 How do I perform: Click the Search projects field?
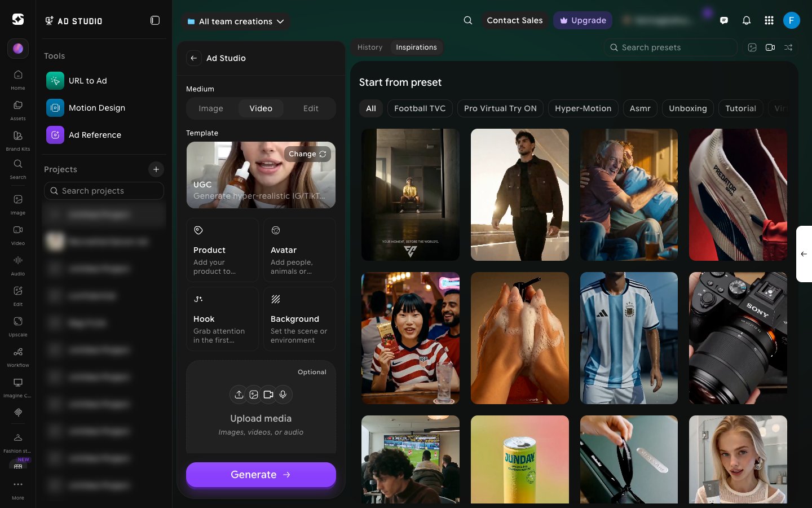[104, 191]
